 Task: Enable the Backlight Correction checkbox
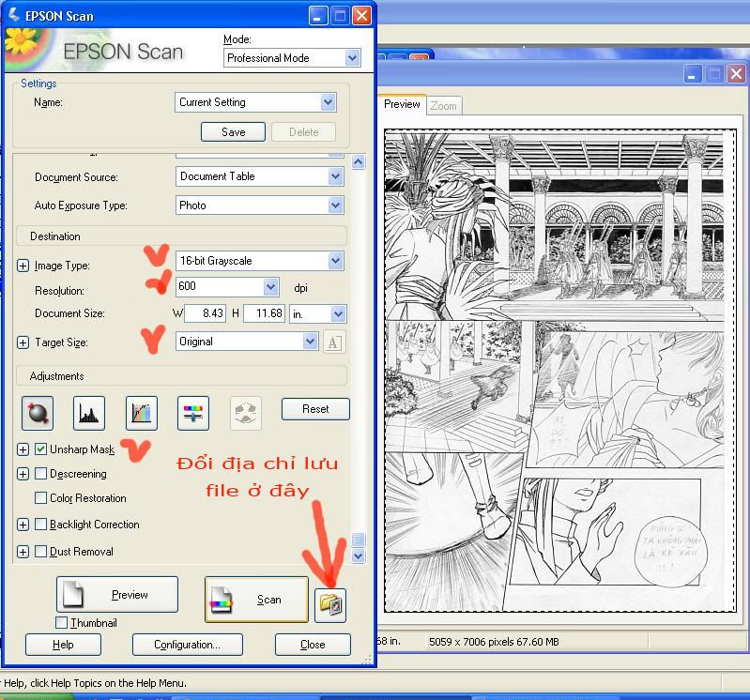tap(40, 524)
